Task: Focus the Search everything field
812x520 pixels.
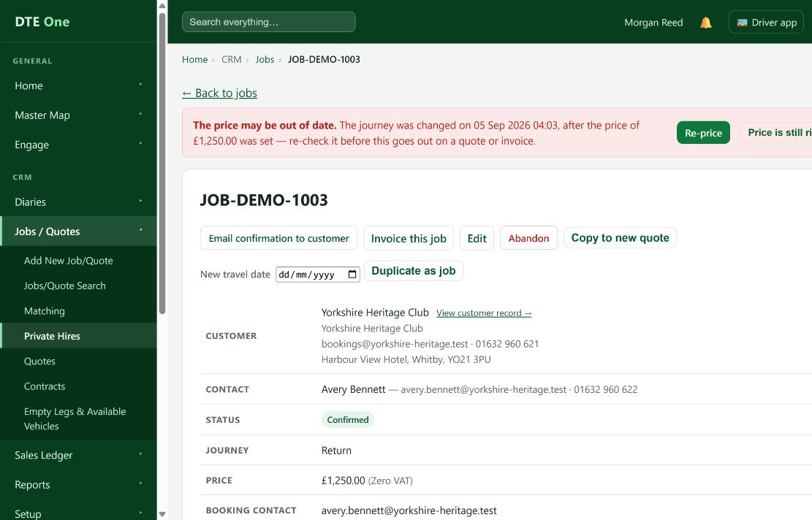Action: click(x=269, y=22)
